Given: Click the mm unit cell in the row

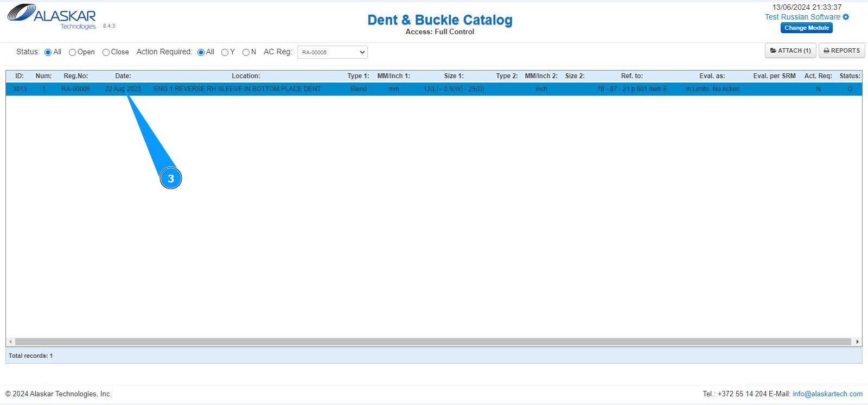Looking at the screenshot, I should (394, 89).
